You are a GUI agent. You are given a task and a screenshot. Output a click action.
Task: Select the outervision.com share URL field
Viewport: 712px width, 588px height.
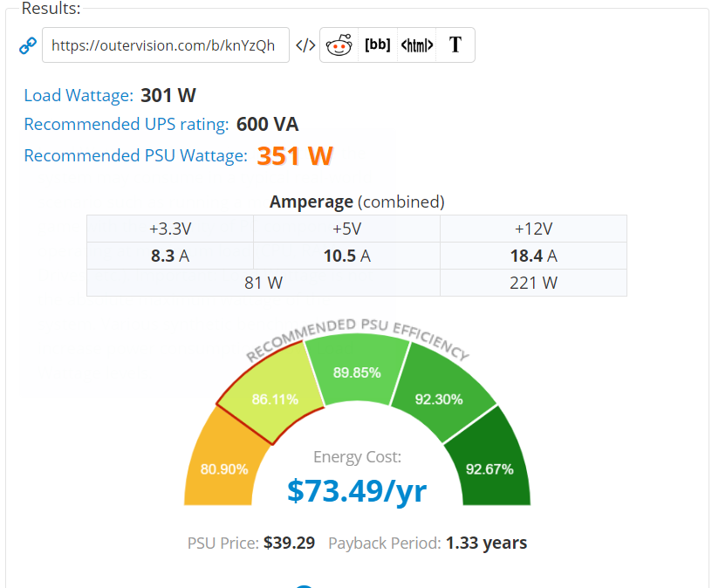pyautogui.click(x=166, y=45)
